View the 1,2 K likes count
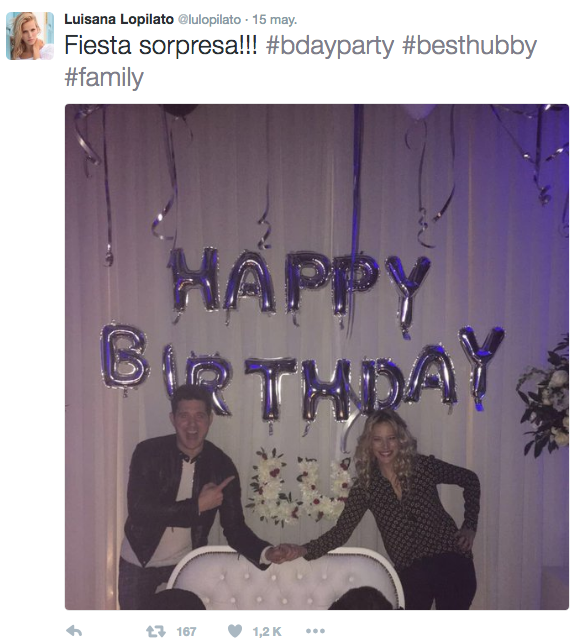The image size is (579, 643). click(x=267, y=632)
